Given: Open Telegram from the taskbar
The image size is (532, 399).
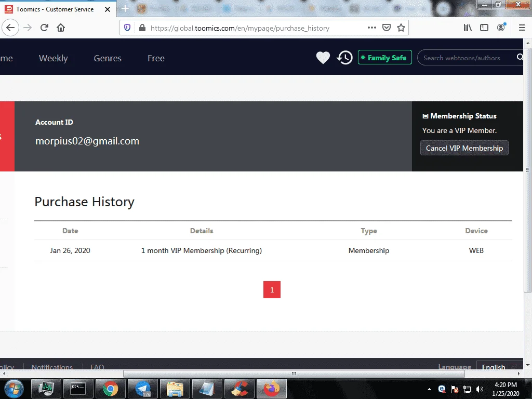Looking at the screenshot, I should [143, 389].
